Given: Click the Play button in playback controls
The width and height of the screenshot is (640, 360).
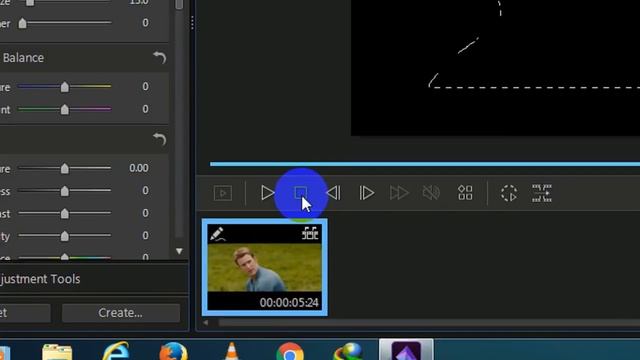Looking at the screenshot, I should click(x=268, y=193).
